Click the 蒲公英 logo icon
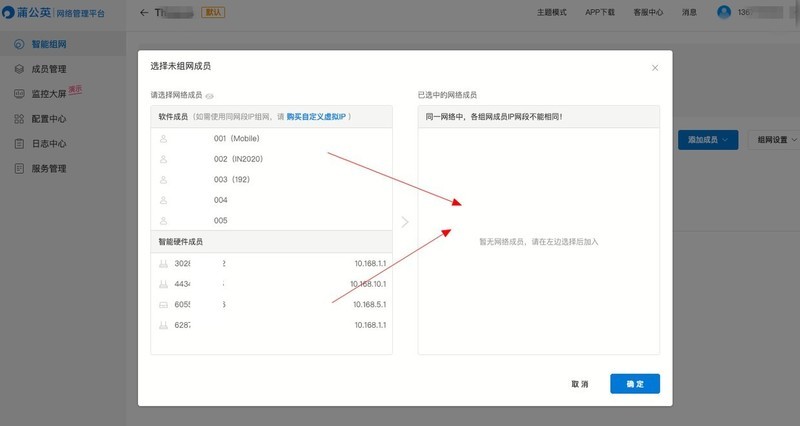 pyautogui.click(x=8, y=12)
